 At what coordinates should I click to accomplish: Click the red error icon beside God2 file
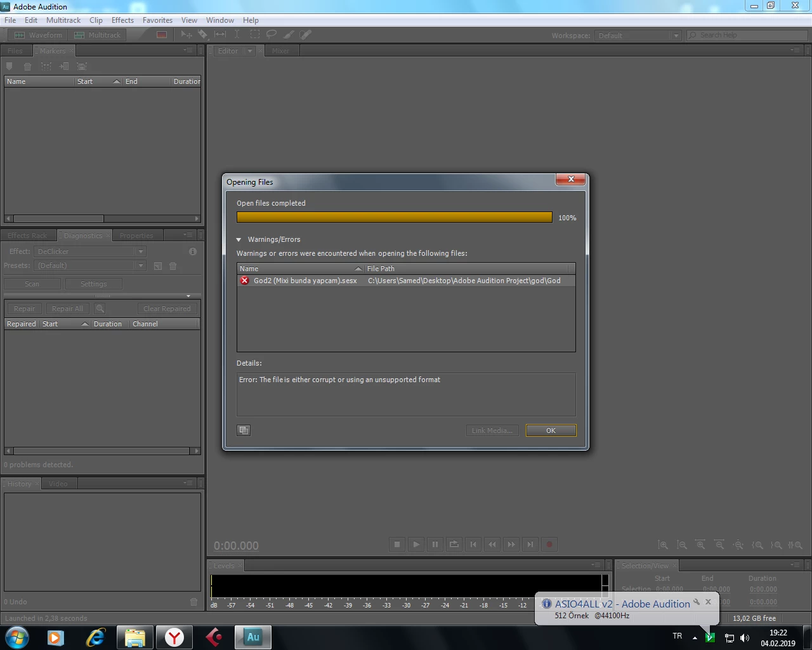[245, 281]
